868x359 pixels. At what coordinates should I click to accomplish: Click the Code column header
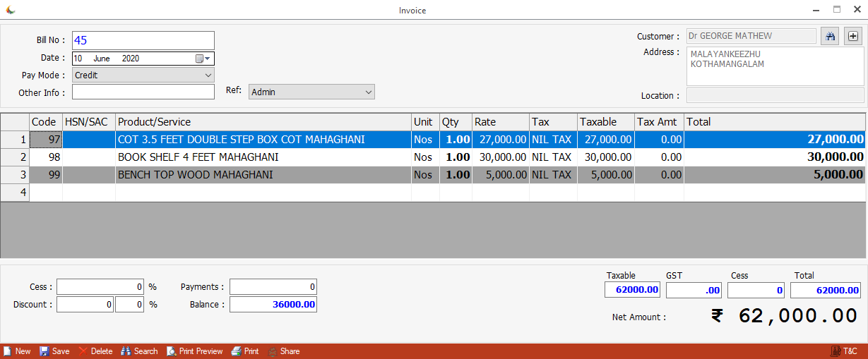pyautogui.click(x=46, y=122)
